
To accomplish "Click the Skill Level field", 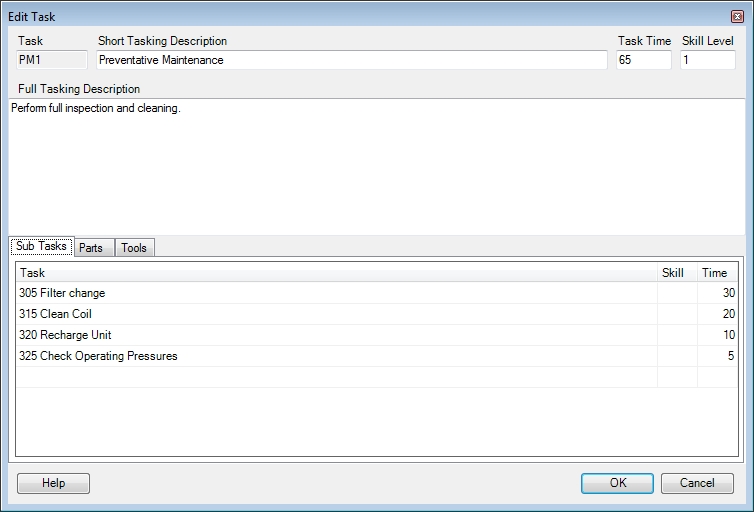I will pos(707,60).
